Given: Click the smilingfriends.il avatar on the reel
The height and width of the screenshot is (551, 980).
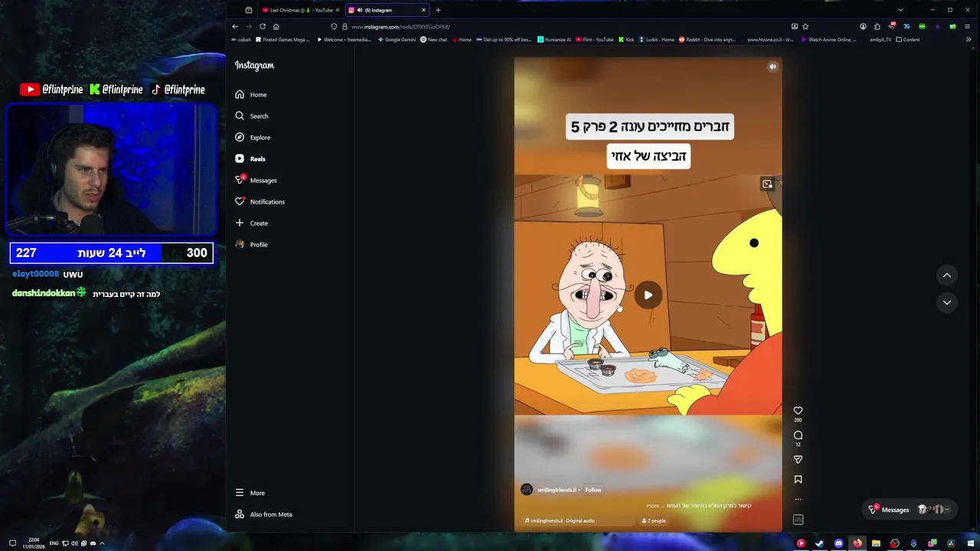Looking at the screenshot, I should (527, 490).
